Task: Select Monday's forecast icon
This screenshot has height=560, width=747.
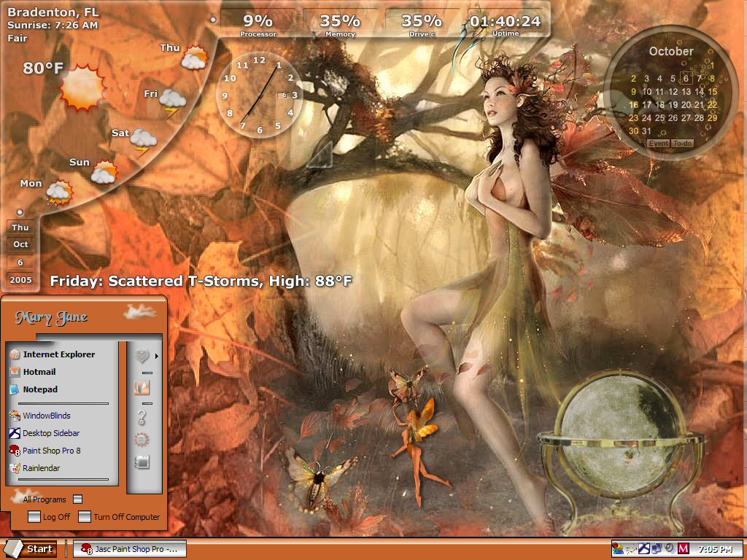Action: (x=60, y=192)
